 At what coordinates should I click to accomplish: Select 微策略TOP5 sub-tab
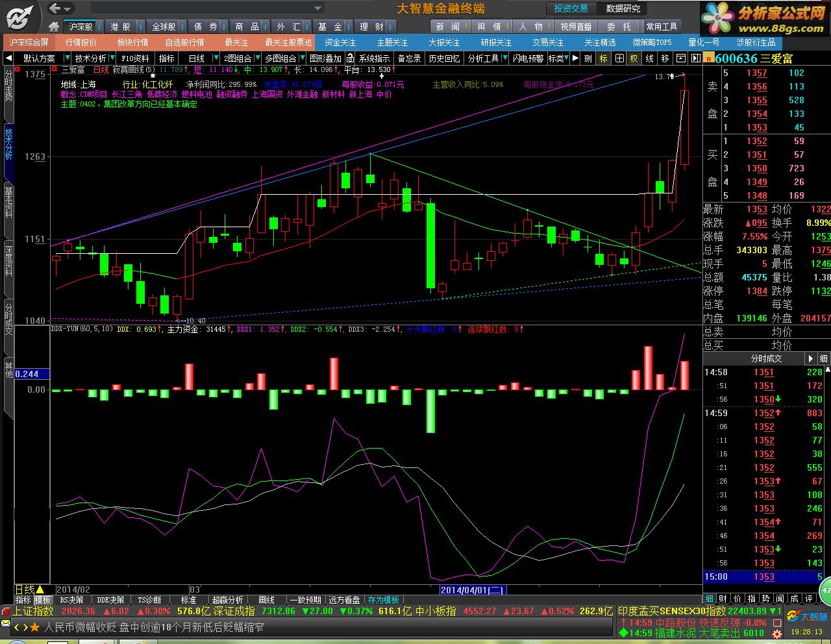[x=652, y=42]
